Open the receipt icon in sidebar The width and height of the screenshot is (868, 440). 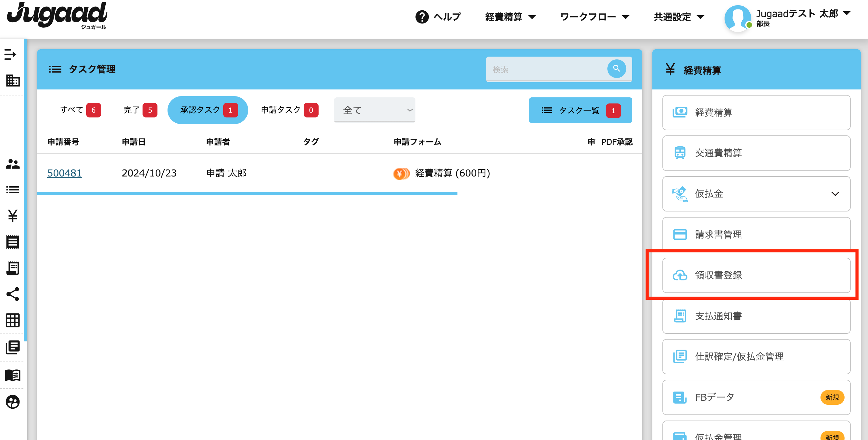coord(13,242)
